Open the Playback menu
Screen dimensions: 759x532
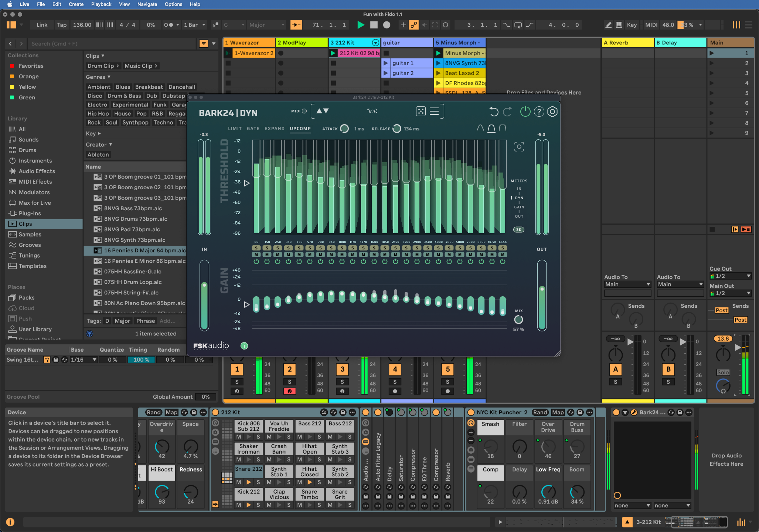click(x=101, y=4)
